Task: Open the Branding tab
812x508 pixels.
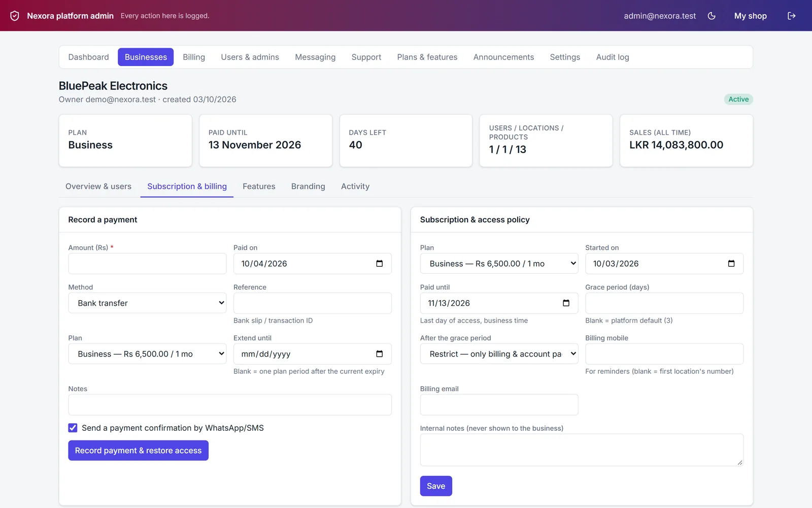Action: (x=308, y=186)
